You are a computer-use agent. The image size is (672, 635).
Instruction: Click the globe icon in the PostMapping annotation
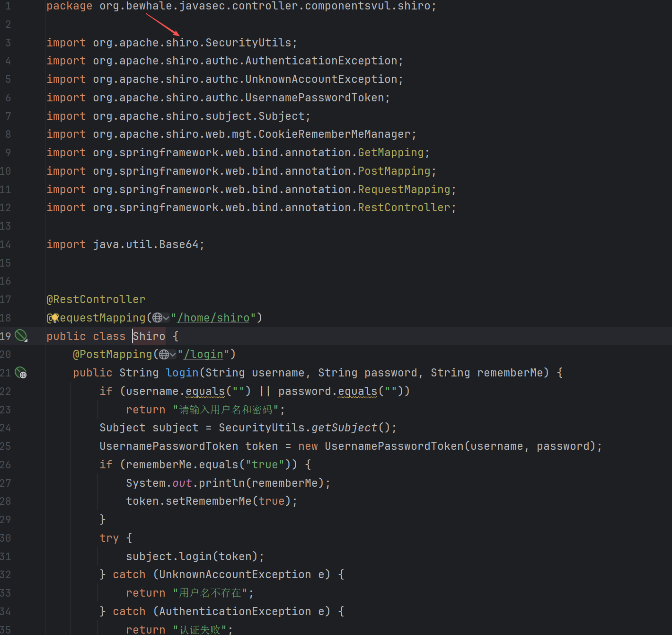[164, 354]
